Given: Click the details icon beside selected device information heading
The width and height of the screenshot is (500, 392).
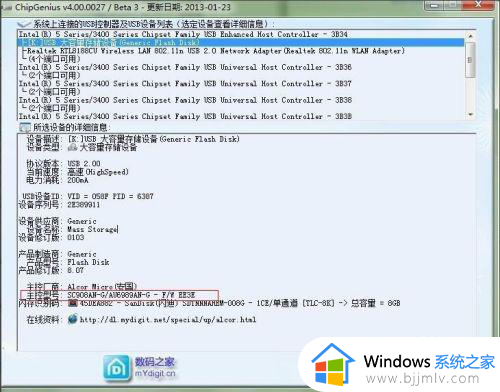Looking at the screenshot, I should pyautogui.click(x=24, y=127).
